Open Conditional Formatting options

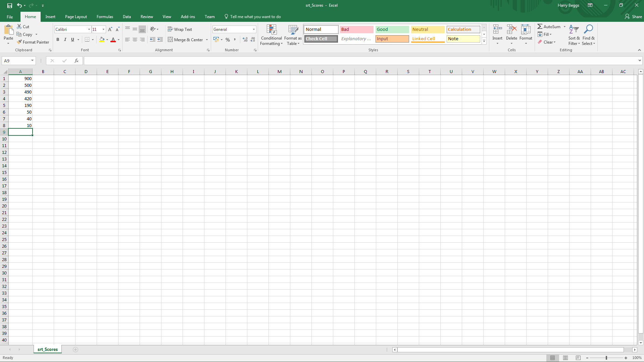(271, 35)
